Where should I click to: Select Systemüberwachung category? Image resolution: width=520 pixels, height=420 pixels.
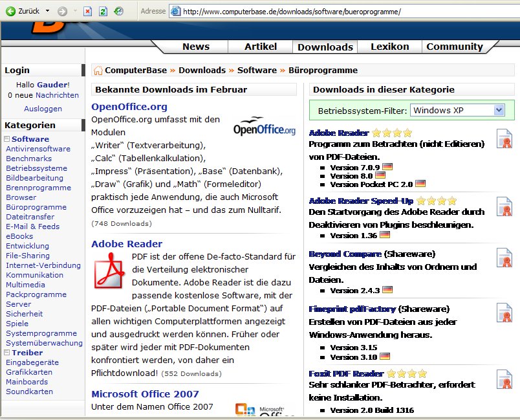tap(44, 343)
